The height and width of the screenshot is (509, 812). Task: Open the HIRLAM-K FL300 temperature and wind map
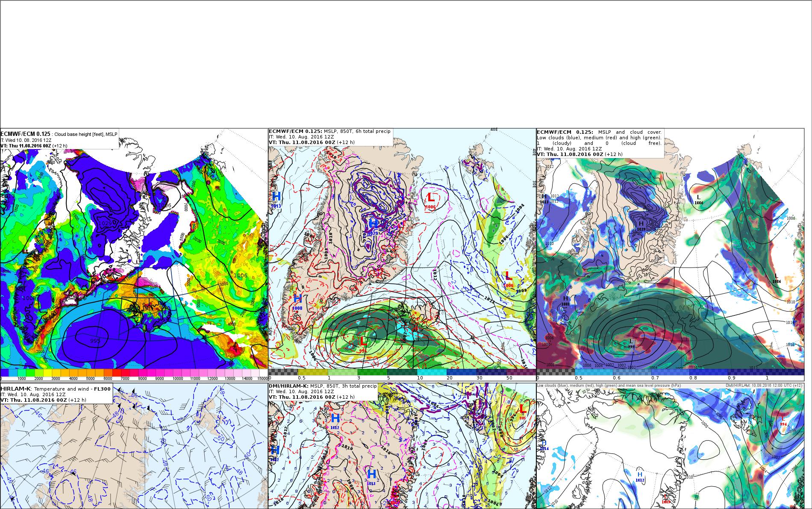[134, 446]
